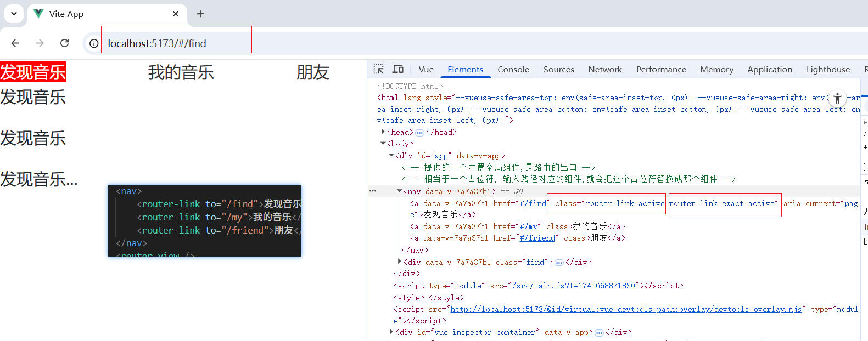The height and width of the screenshot is (341, 868).
Task: Click the browser back arrow
Action: point(15,43)
